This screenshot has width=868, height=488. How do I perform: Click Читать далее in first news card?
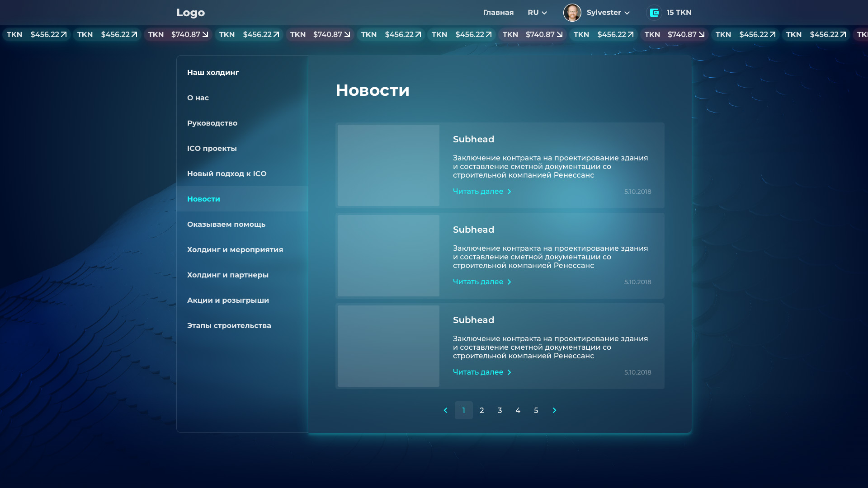[x=482, y=192]
